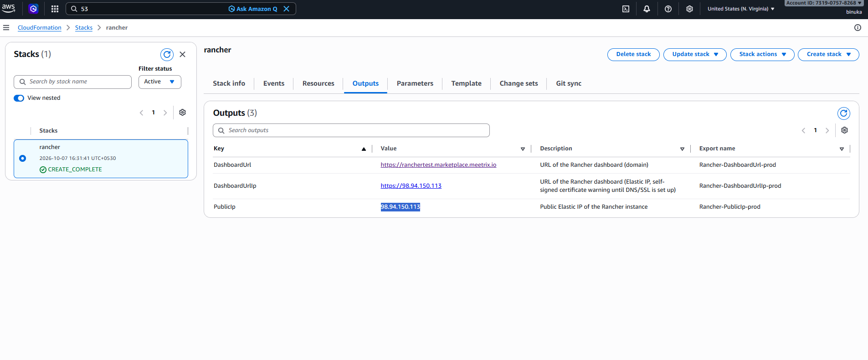Open the Amazon Q assistant icon

(33, 9)
